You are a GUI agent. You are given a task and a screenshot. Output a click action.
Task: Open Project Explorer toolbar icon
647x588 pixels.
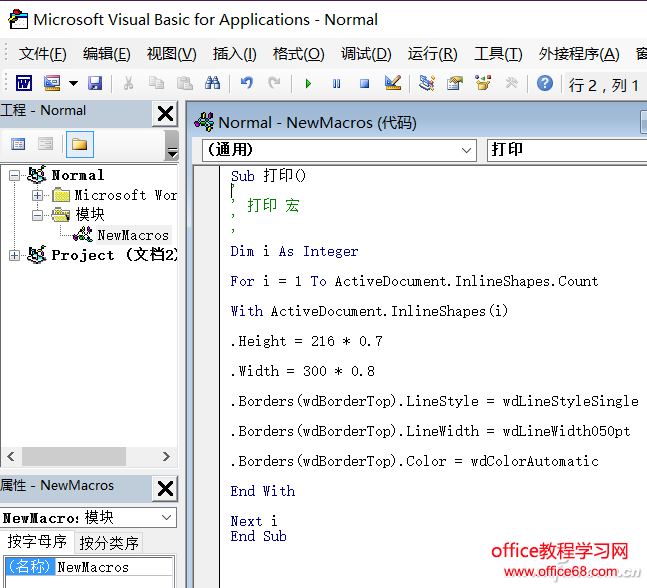427,83
